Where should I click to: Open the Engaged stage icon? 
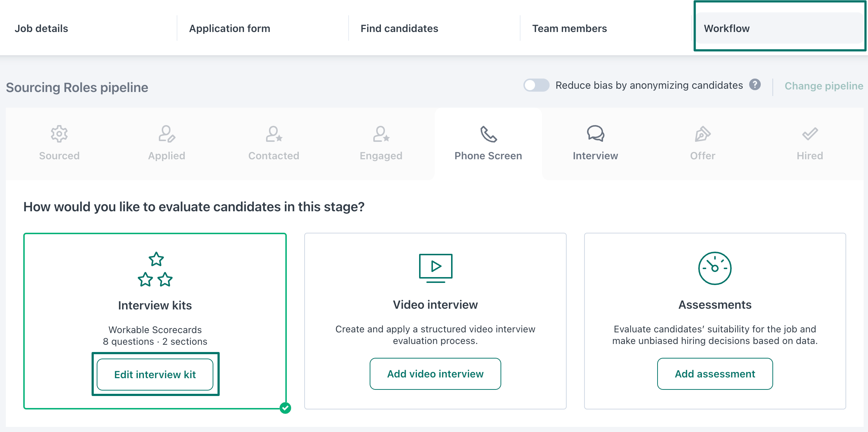pyautogui.click(x=381, y=134)
